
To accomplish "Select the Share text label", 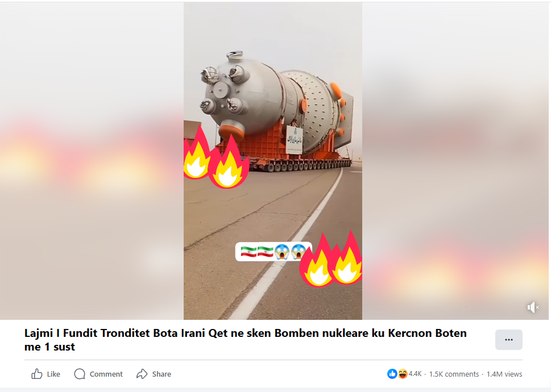I will (161, 374).
